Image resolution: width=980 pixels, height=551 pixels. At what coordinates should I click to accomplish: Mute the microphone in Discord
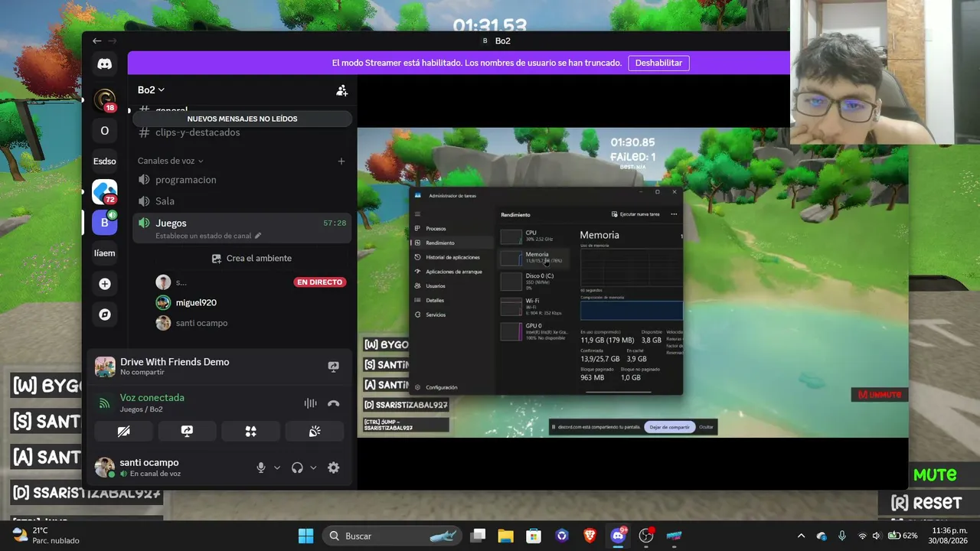(x=261, y=468)
